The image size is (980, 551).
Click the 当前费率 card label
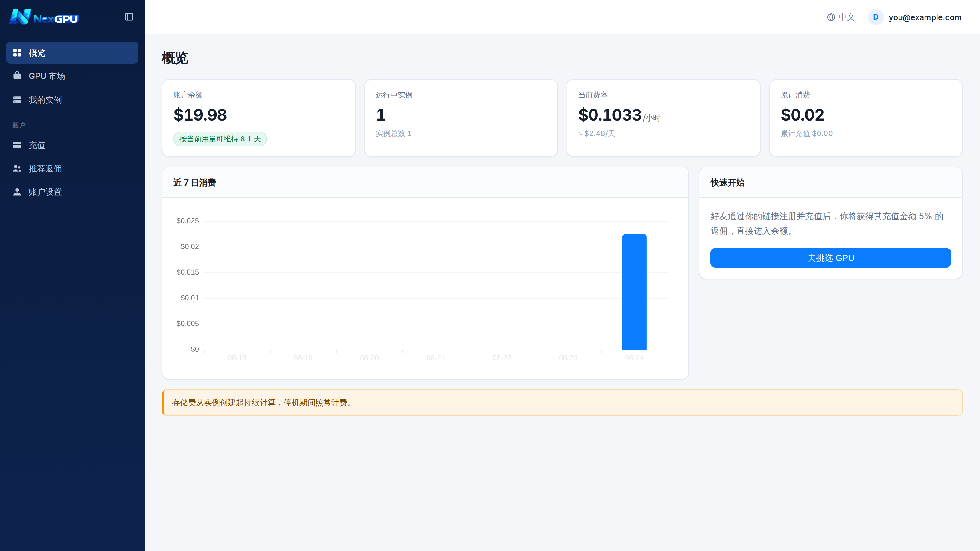tap(593, 95)
